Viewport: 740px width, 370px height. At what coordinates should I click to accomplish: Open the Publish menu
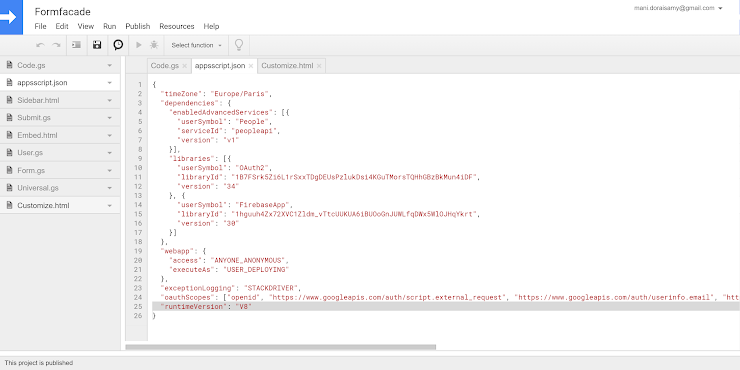tap(137, 26)
